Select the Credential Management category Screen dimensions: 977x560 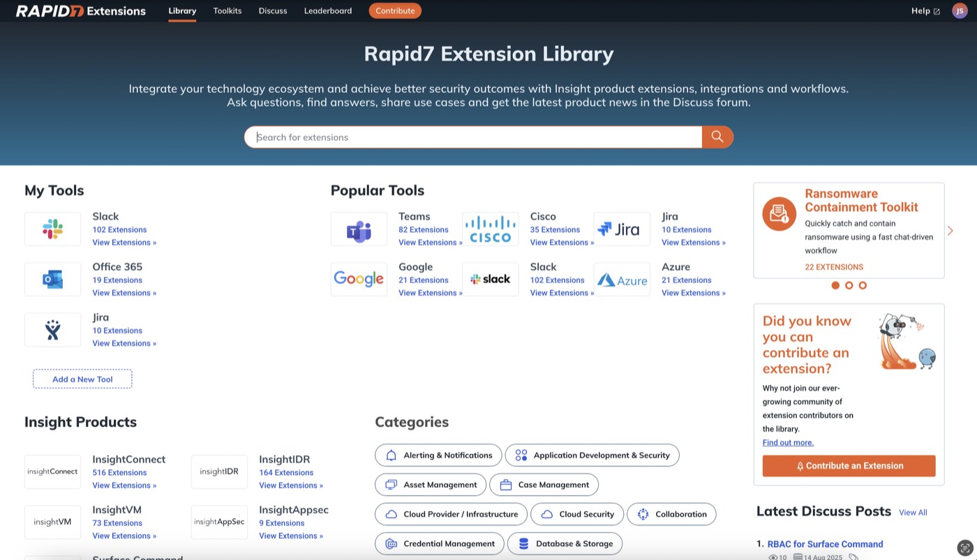coord(440,543)
